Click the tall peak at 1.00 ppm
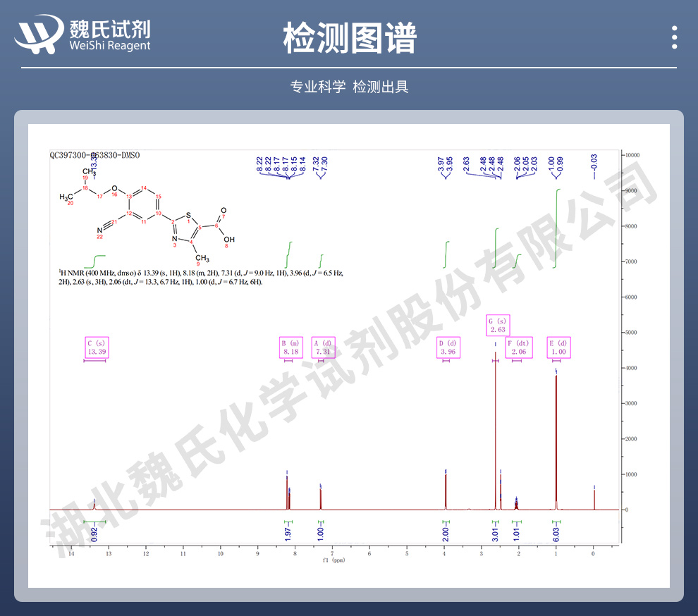Image resolution: width=698 pixels, height=616 pixels. click(x=556, y=443)
